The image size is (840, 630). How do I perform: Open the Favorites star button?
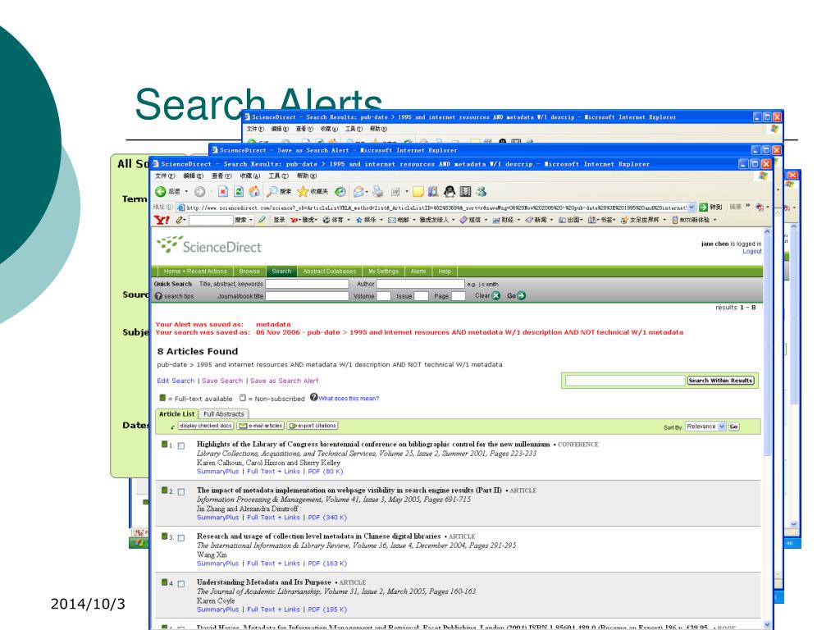pos(313,191)
